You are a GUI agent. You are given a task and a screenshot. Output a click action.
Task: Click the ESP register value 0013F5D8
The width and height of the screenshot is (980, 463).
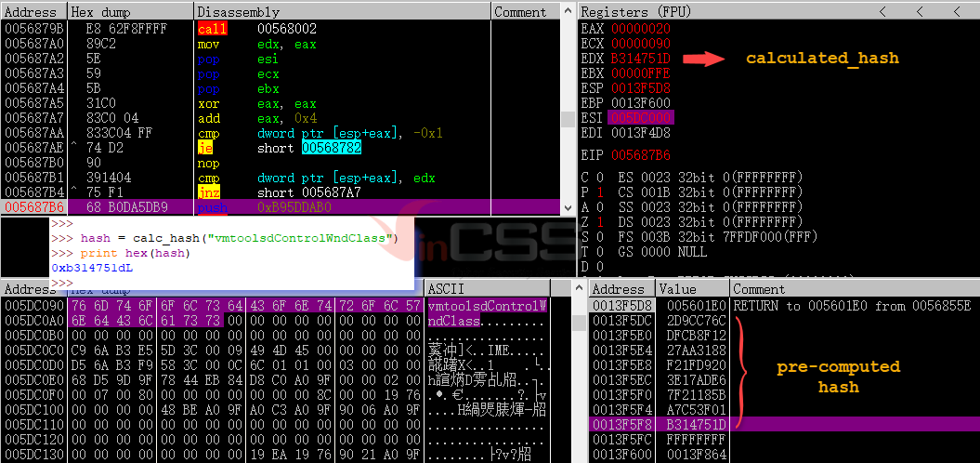coord(641,88)
